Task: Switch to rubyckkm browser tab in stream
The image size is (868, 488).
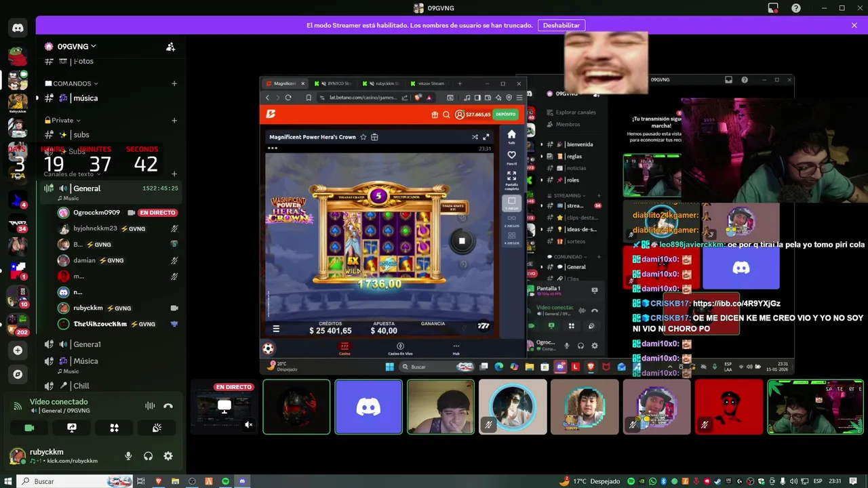Action: [382, 83]
